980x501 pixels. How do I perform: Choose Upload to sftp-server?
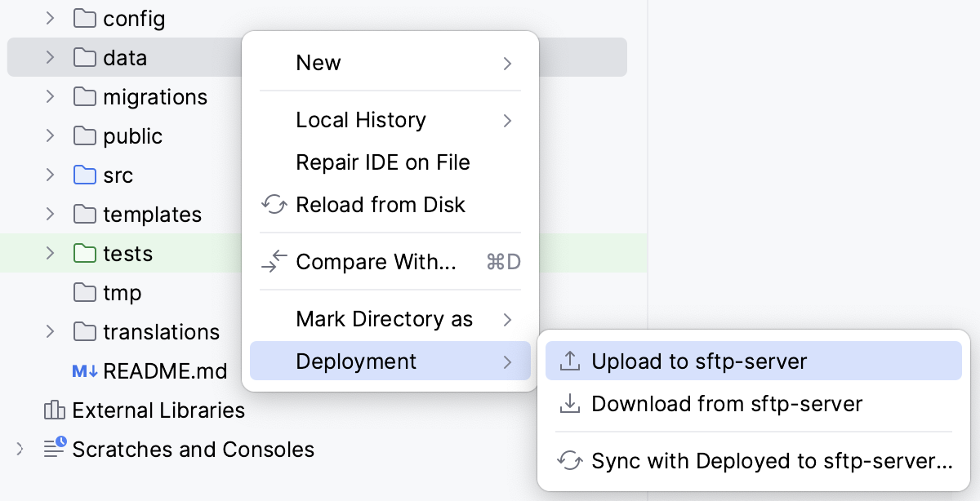(x=698, y=361)
